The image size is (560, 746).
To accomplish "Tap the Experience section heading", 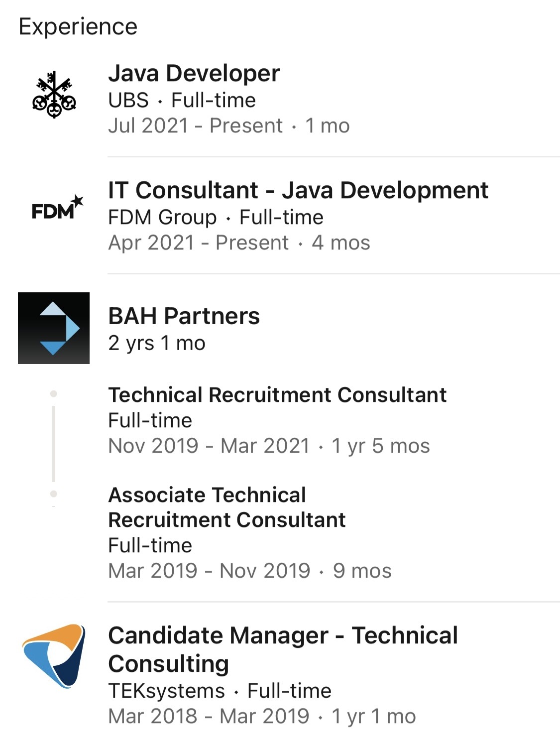I will [x=78, y=26].
